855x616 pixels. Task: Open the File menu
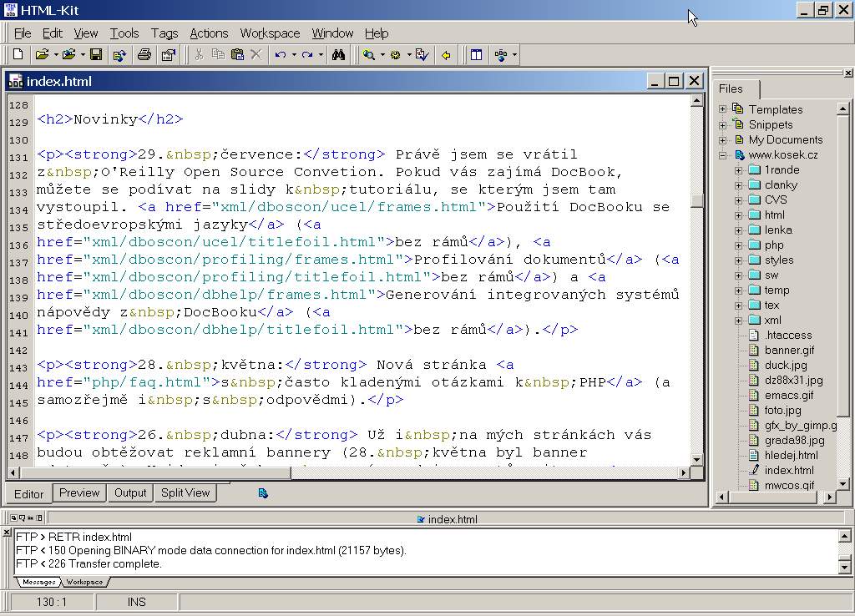23,33
